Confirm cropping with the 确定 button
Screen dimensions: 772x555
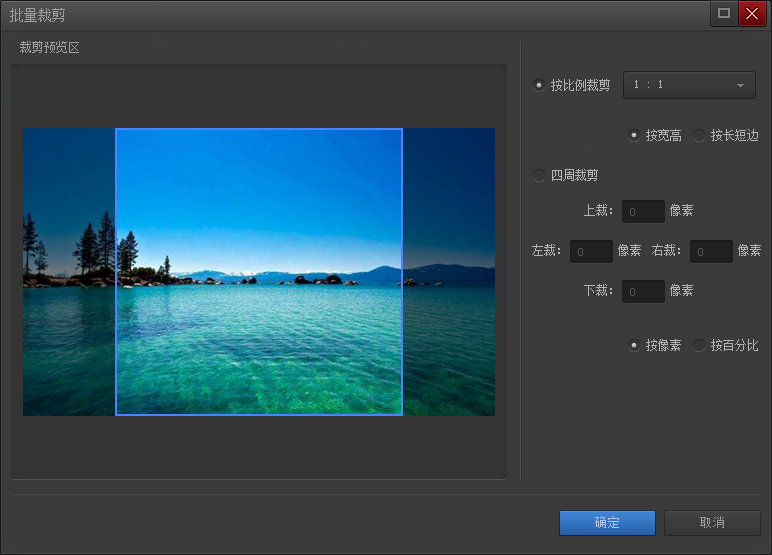tap(607, 523)
